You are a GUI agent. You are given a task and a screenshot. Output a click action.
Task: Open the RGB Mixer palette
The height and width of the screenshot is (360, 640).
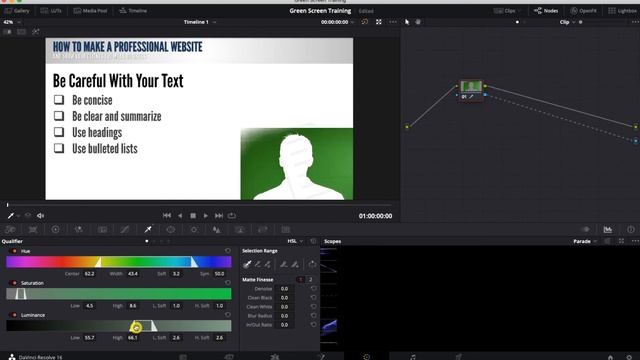79,230
